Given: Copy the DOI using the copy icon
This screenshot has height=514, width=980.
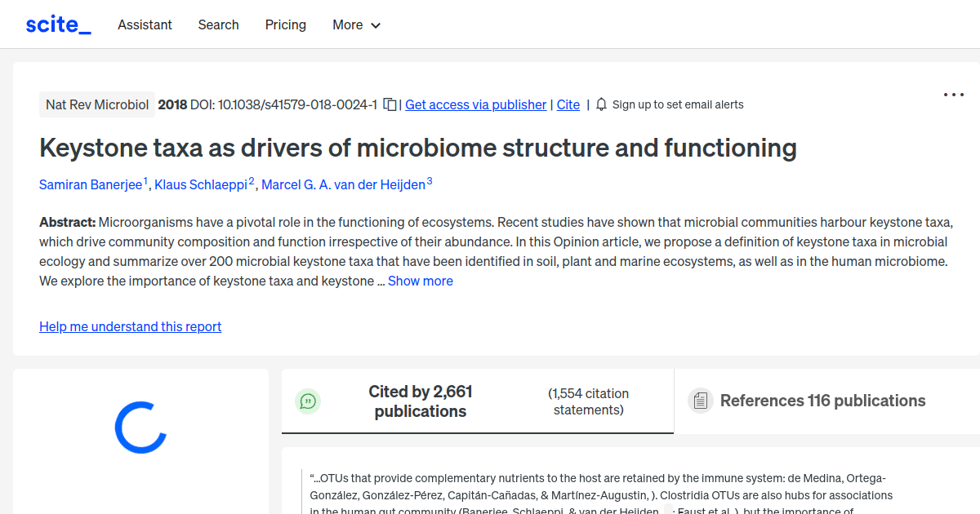Looking at the screenshot, I should pos(390,104).
